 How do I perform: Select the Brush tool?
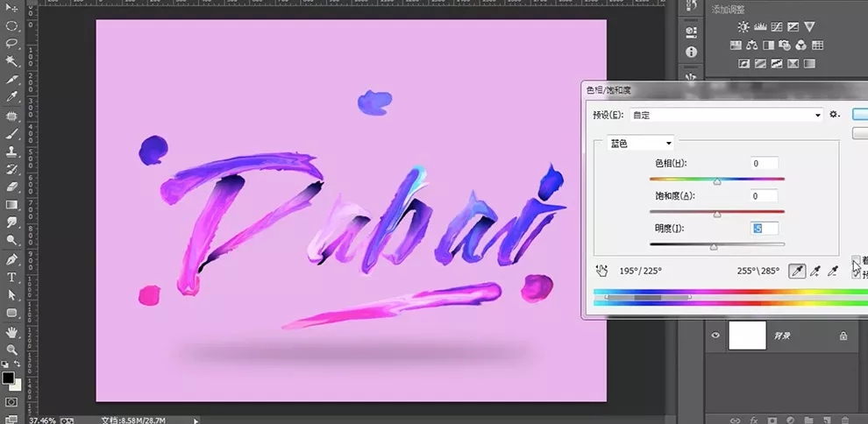coord(11,133)
